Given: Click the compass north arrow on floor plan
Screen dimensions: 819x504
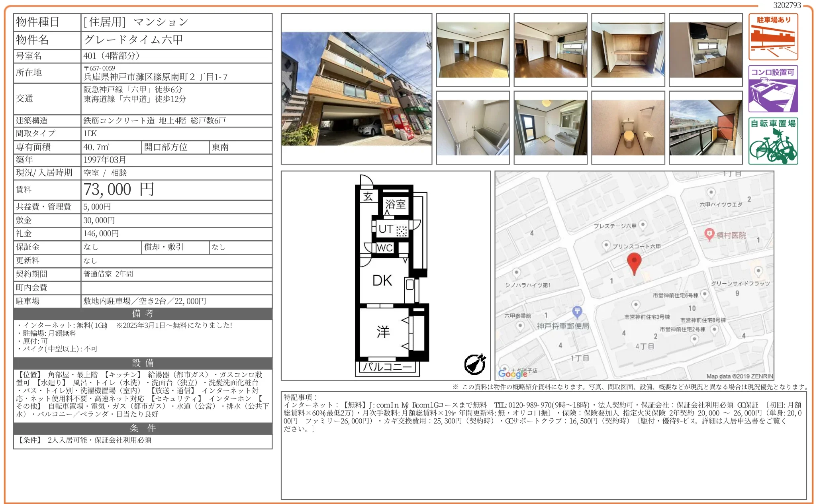Looking at the screenshot, I should click(475, 364).
